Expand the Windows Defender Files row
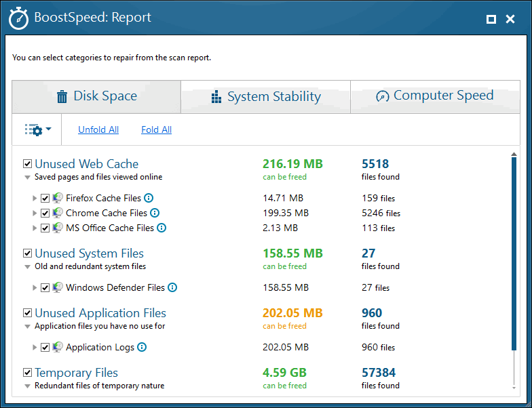The width and height of the screenshot is (532, 408). click(x=34, y=287)
